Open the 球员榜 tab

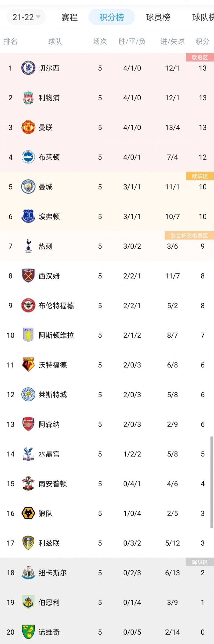point(158,17)
